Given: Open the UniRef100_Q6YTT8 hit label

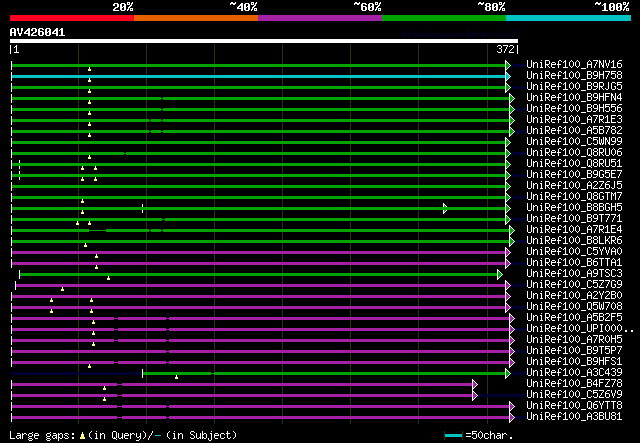Looking at the screenshot, I should tap(574, 406).
